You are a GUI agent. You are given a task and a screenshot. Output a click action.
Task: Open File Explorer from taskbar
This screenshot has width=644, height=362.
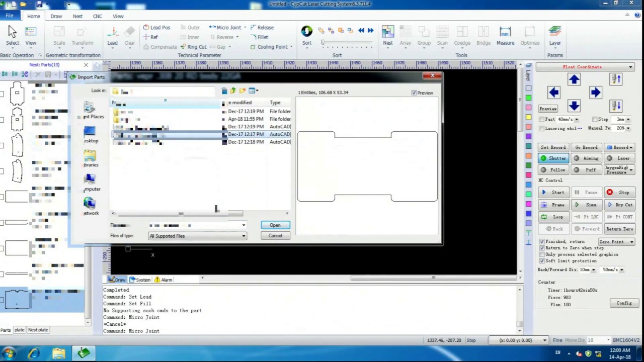click(x=58, y=353)
